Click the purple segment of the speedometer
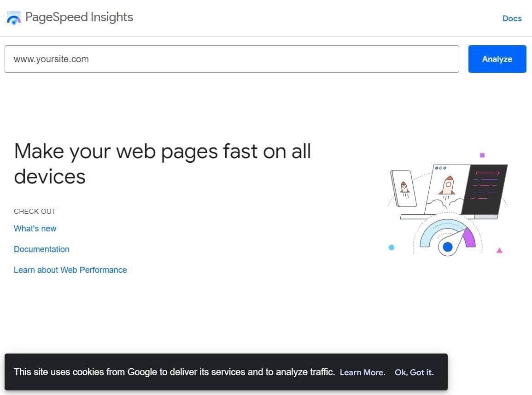Image resolution: width=532 pixels, height=395 pixels. [469, 237]
